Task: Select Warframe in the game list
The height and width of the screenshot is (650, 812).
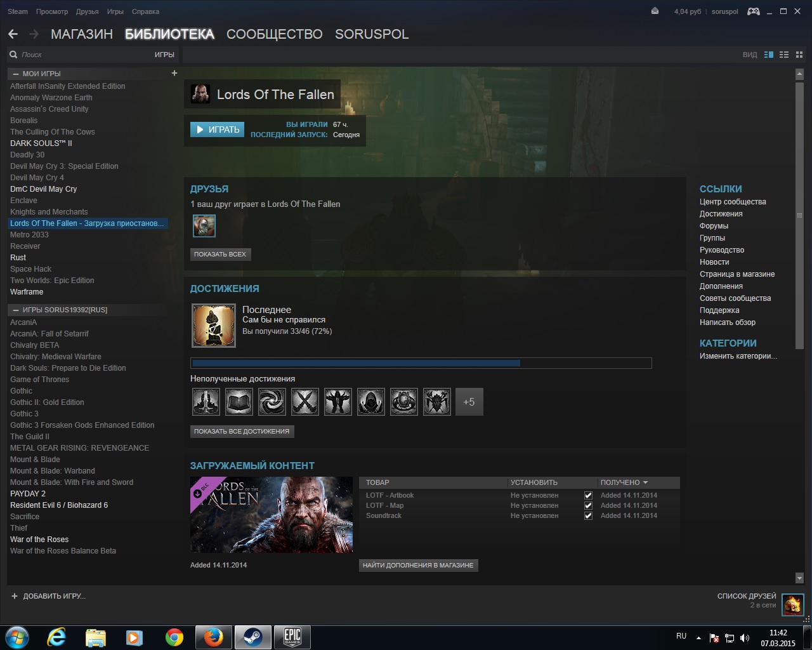Action: (x=27, y=292)
